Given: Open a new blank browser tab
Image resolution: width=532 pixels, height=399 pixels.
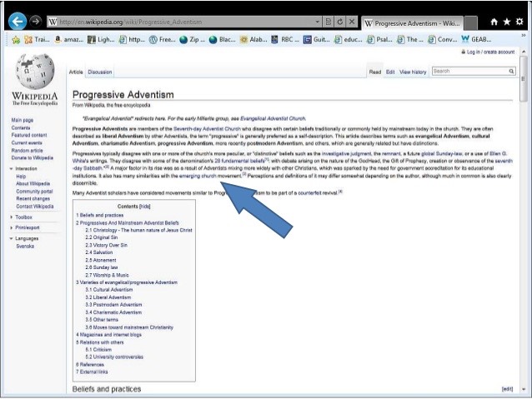Looking at the screenshot, I should pyautogui.click(x=470, y=23).
